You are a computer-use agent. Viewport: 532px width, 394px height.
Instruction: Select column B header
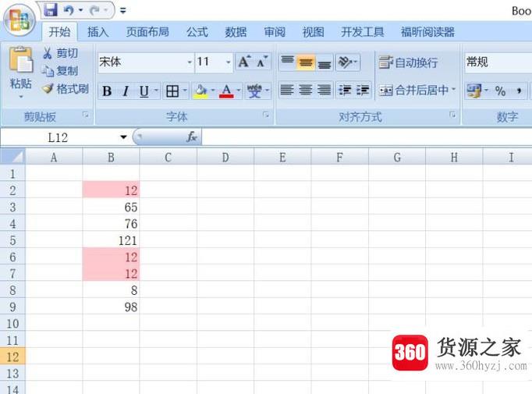(111, 157)
